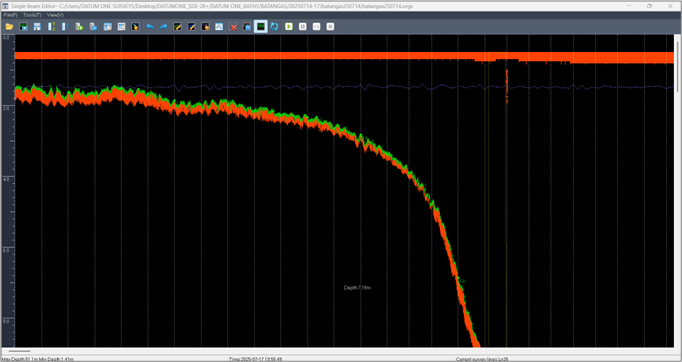The image size is (682, 362).
Task: Click the Current survey lines status entry
Action: click(483, 359)
